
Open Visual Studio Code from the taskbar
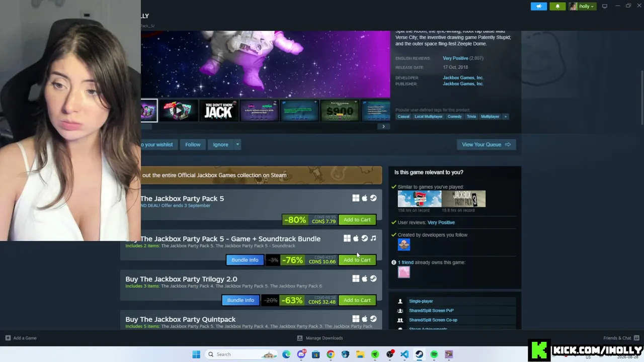[x=405, y=354]
